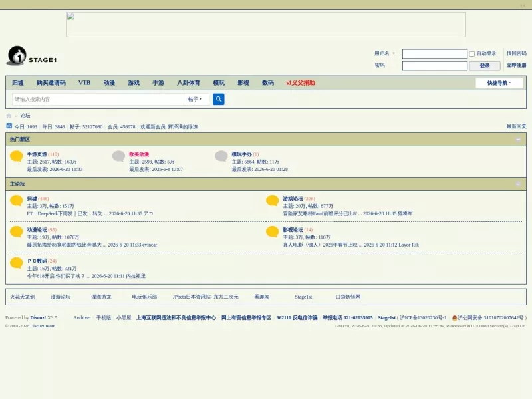Open the 影视 nav item
532x399 pixels.
pos(243,82)
